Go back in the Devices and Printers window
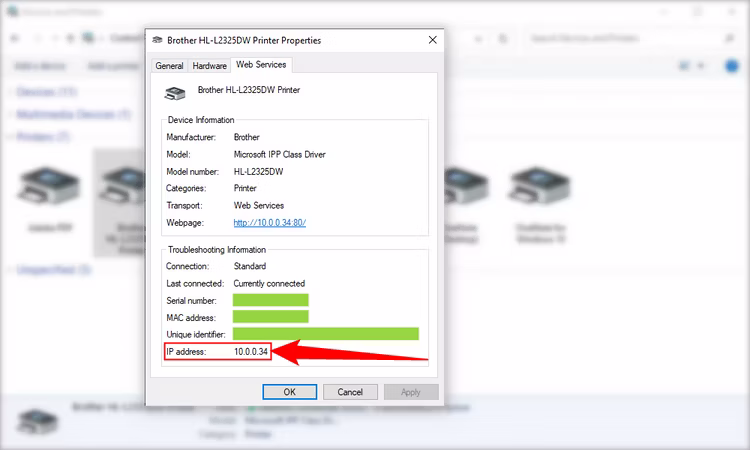The height and width of the screenshot is (450, 750). [x=15, y=38]
